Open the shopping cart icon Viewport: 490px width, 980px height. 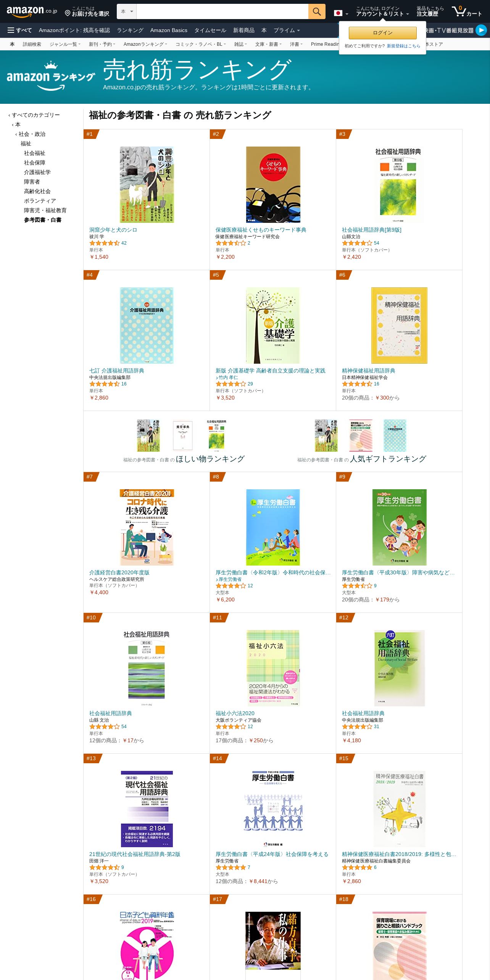(467, 11)
